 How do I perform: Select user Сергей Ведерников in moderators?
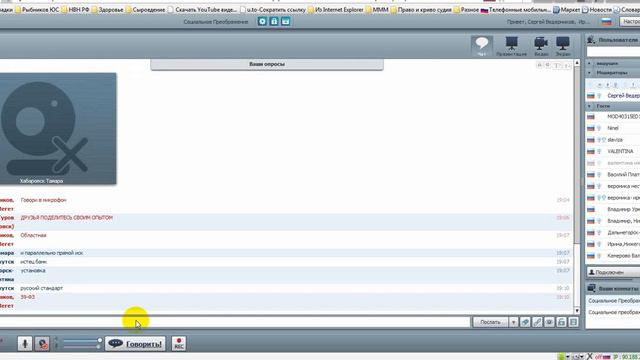pyautogui.click(x=613, y=96)
